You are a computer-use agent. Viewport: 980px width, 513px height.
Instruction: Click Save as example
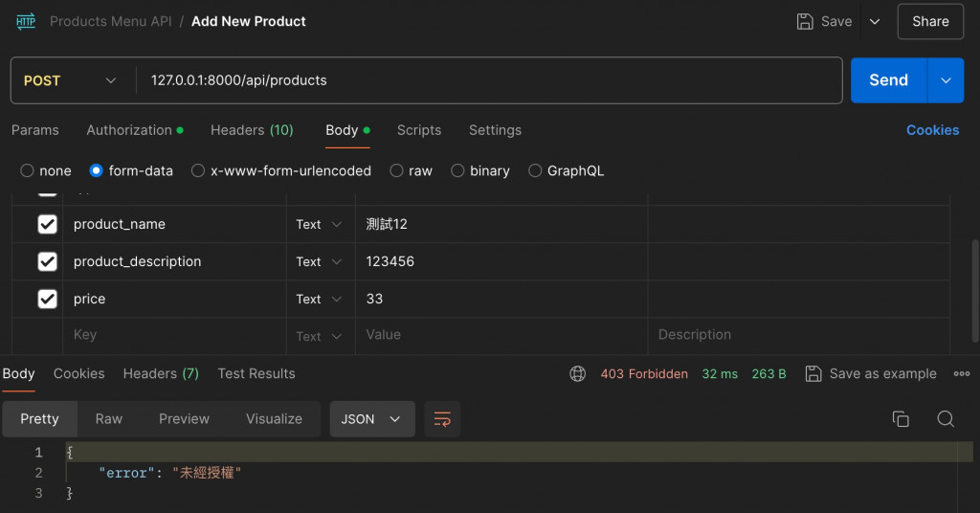882,373
